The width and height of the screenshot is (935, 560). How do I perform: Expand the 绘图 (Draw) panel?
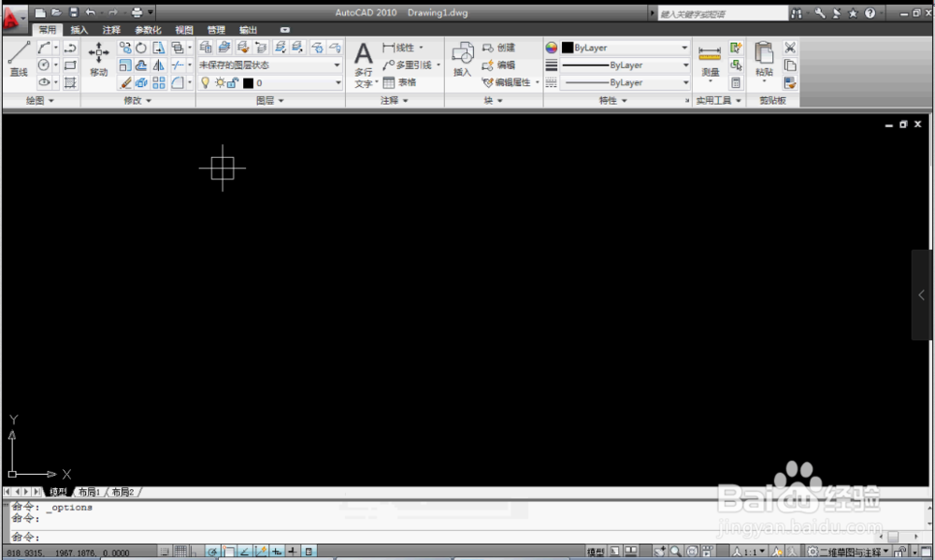pyautogui.click(x=40, y=100)
